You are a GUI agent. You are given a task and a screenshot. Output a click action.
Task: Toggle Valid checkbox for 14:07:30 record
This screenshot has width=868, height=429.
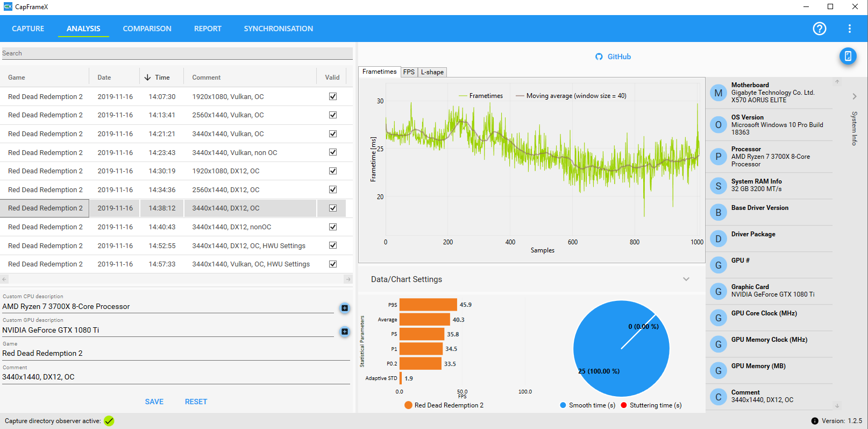pos(333,96)
